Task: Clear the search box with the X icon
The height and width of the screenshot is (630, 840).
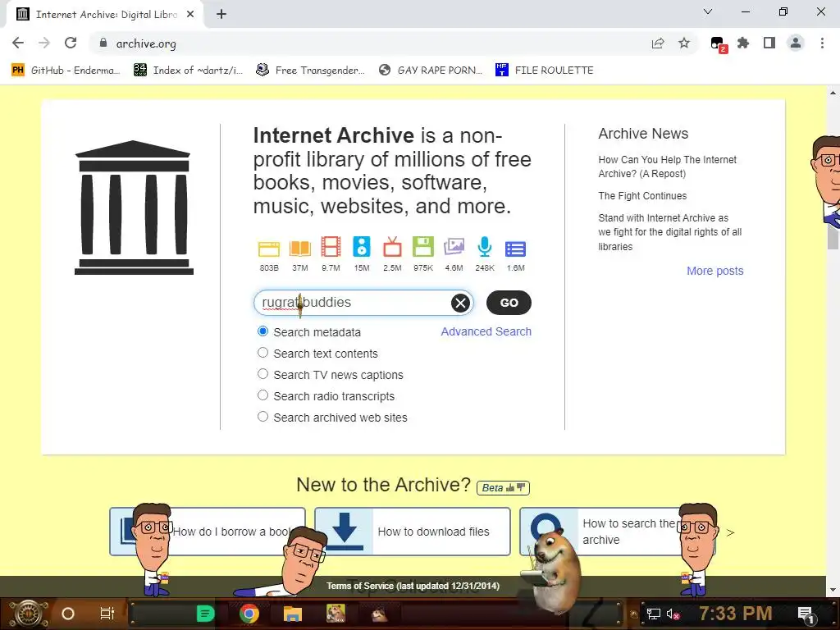Action: coord(460,304)
